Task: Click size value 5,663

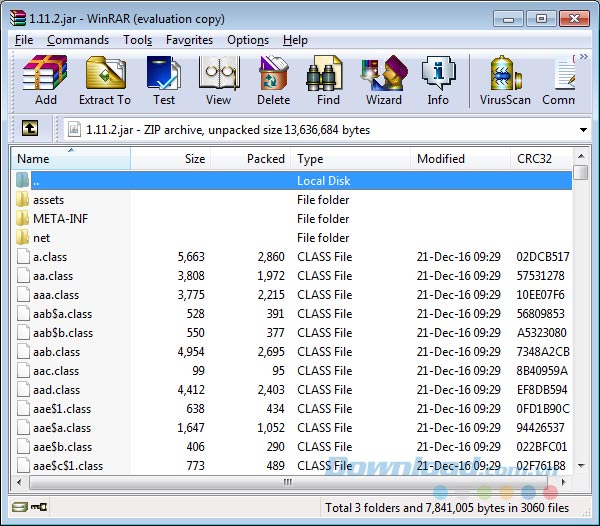Action: point(191,257)
